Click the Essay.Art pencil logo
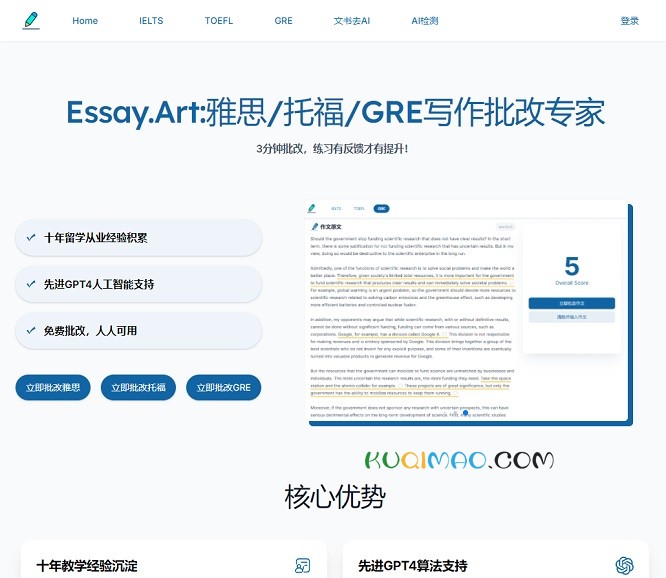This screenshot has width=666, height=578. coord(31,20)
